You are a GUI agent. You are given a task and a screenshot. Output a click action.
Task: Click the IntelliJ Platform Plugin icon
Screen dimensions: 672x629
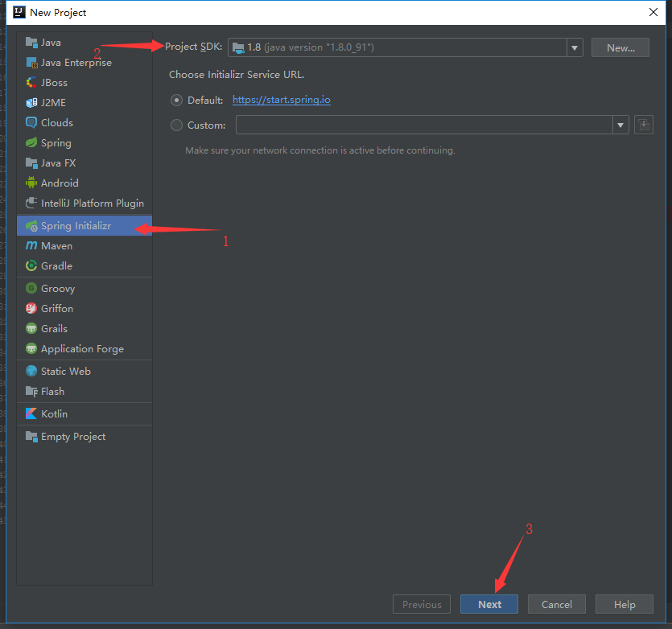click(x=31, y=203)
